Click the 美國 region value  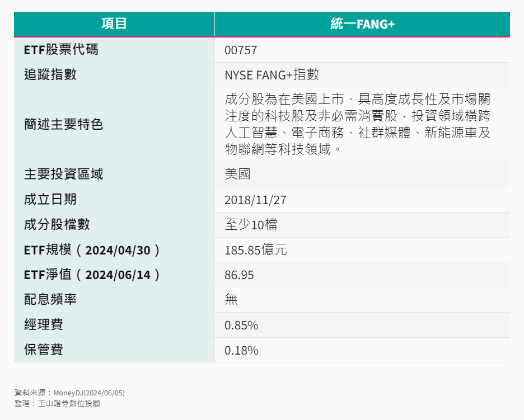point(237,174)
